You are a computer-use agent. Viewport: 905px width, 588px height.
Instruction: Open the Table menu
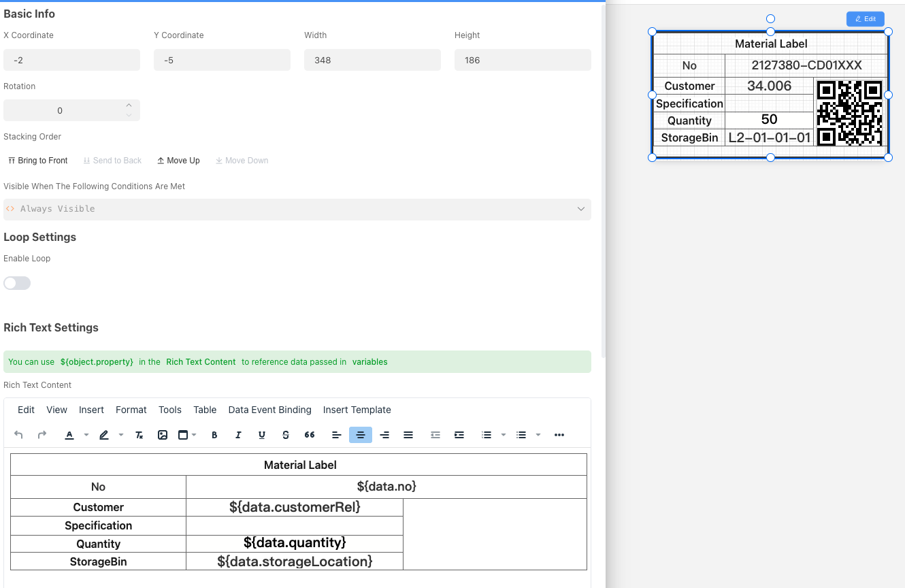(205, 410)
